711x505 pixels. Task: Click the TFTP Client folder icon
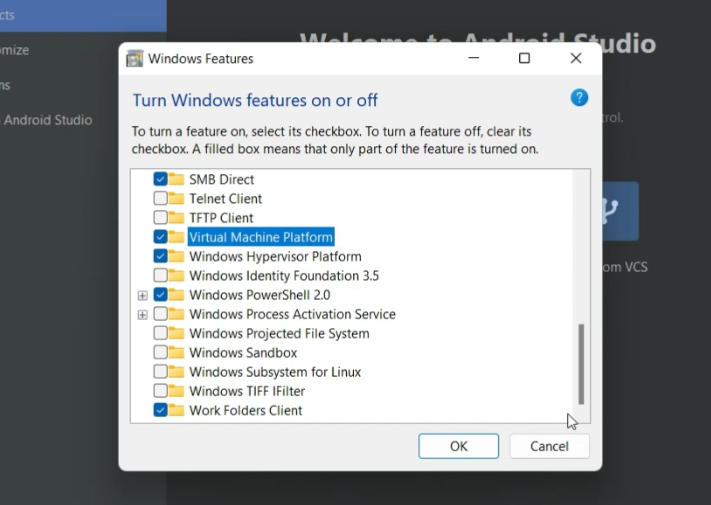[x=176, y=218]
